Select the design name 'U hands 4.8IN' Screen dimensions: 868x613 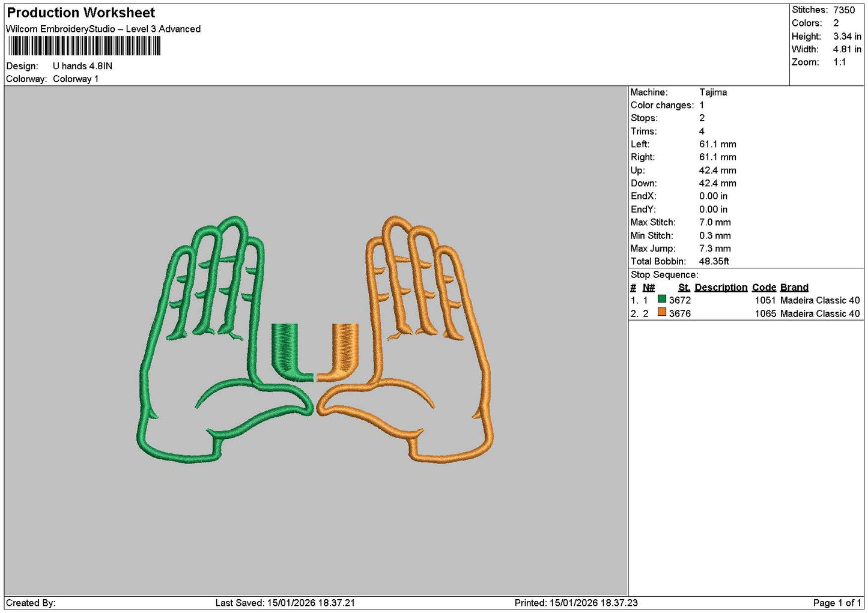click(82, 66)
